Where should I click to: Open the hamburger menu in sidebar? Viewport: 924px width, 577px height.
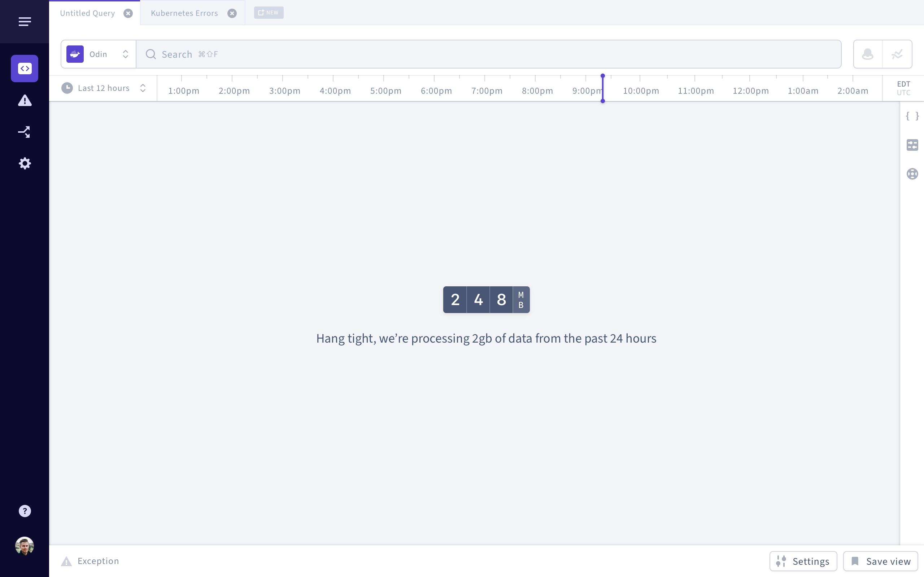(25, 22)
